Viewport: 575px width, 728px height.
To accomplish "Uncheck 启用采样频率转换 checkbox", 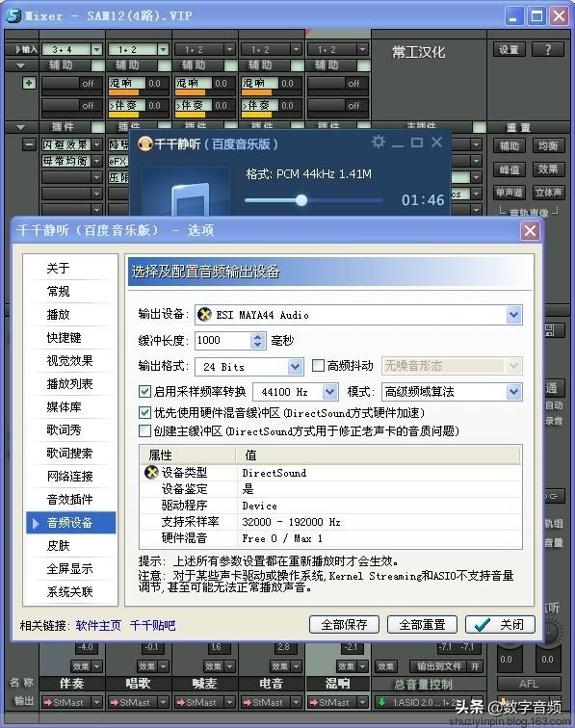I will [144, 391].
